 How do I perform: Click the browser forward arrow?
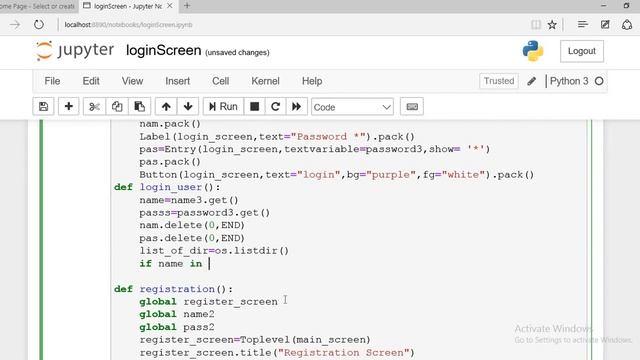click(15, 25)
